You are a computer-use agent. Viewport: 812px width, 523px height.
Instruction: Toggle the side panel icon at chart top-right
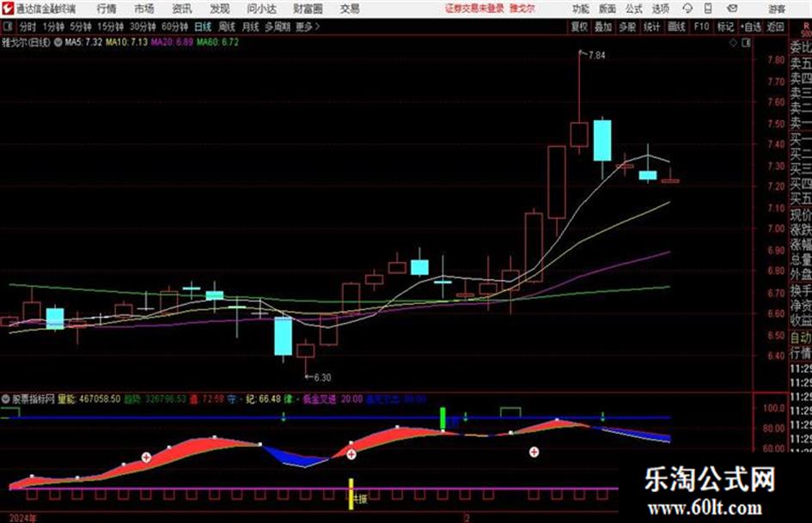coord(746,43)
